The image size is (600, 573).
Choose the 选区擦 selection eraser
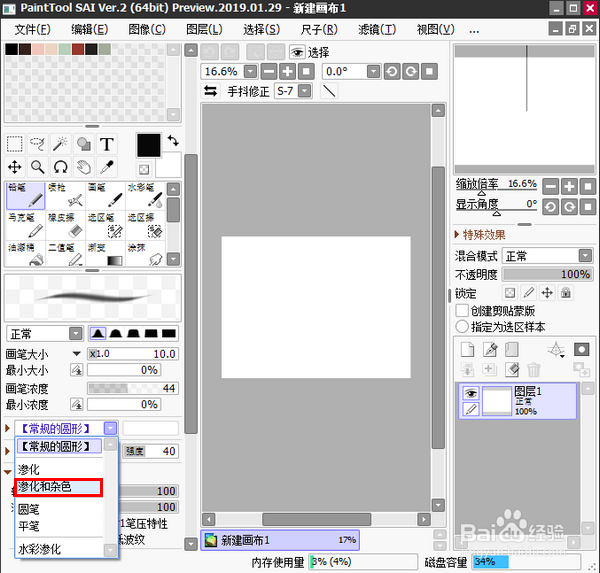[x=145, y=225]
